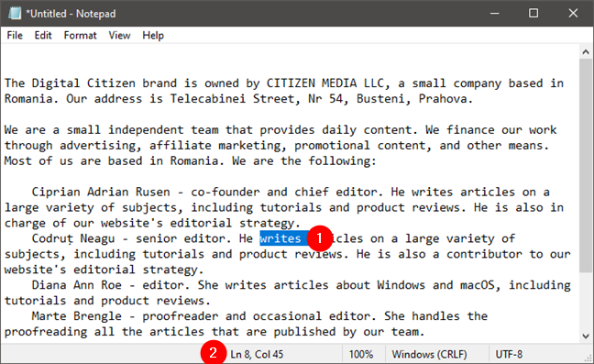594x364 pixels.
Task: Click the '*Untitled - Notepad' window title
Action: (x=71, y=14)
